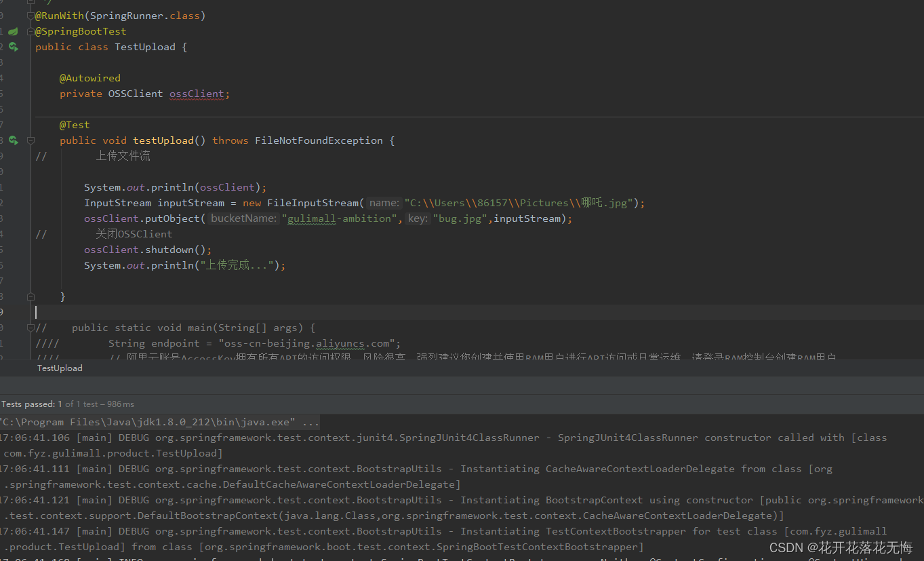Click the comment '上传文件流'
Screen dimensions: 924x561
123,156
